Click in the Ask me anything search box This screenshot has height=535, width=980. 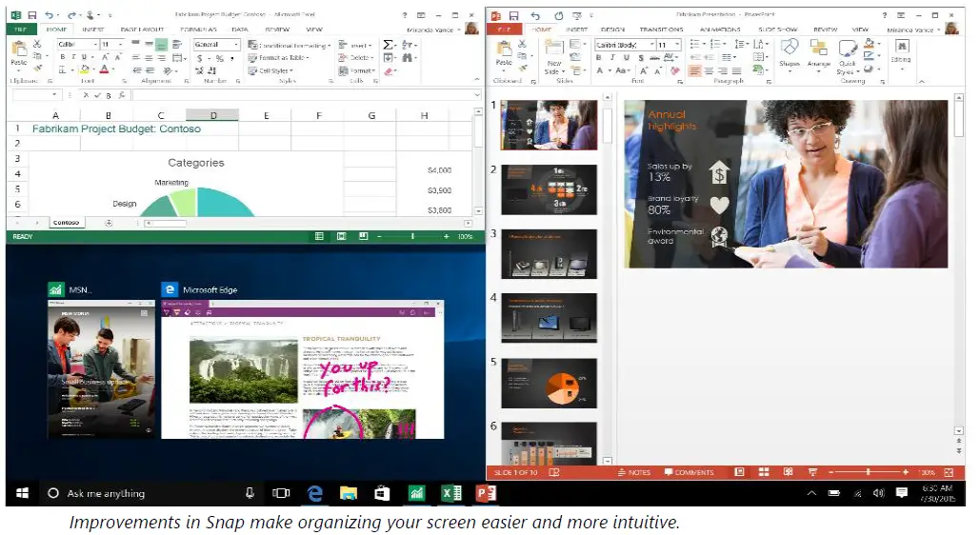point(150,493)
